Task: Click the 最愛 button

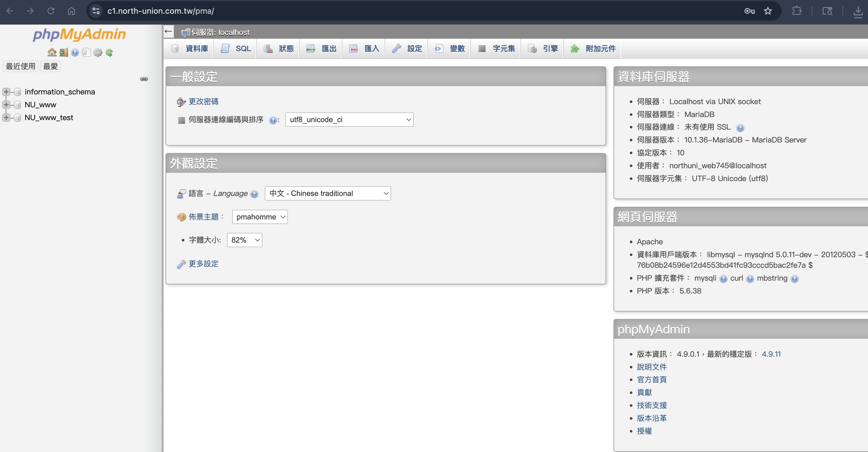Action: point(51,66)
